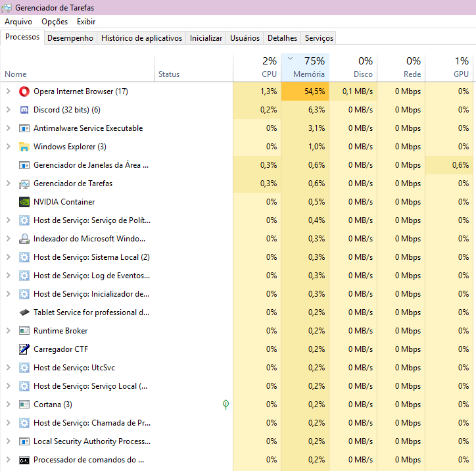Expand Host de Serviço: Sistema Local (2)
The image size is (476, 471).
coord(9,257)
